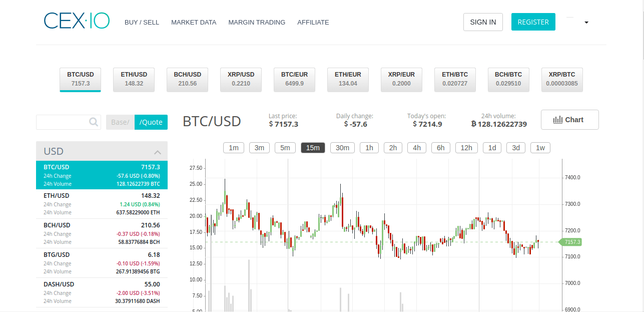Select the XRP/EUR ticker tile
The width and height of the screenshot is (644, 312).
coord(401,79)
